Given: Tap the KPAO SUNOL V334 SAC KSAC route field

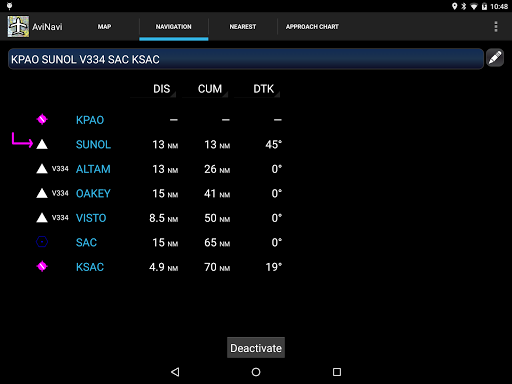Looking at the screenshot, I should tap(246, 59).
